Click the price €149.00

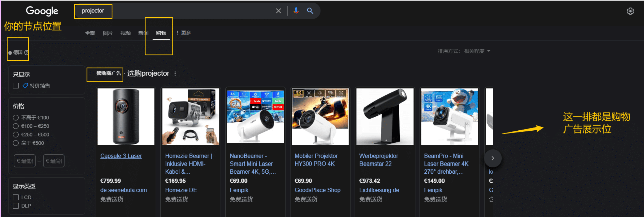point(434,181)
